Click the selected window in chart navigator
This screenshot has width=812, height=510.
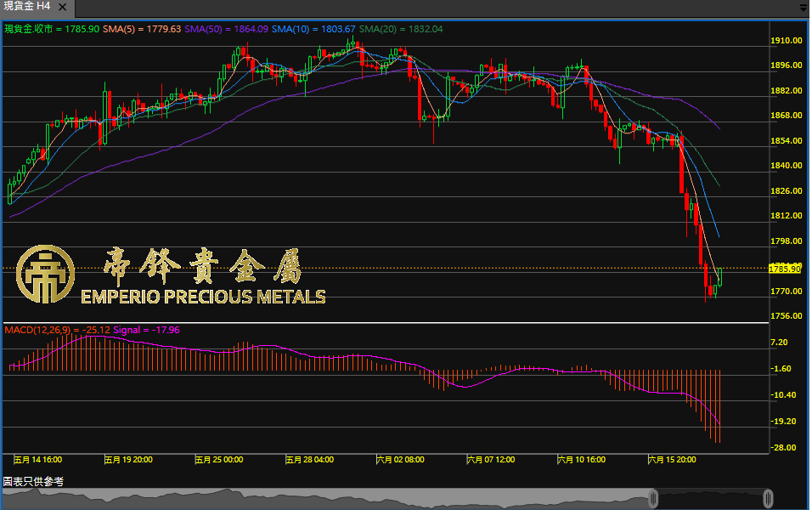coord(710,498)
